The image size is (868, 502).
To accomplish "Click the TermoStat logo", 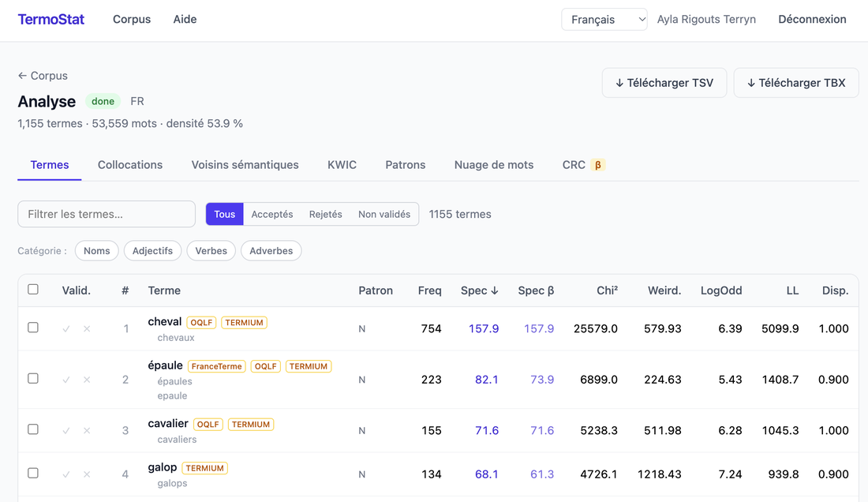I will tap(51, 20).
